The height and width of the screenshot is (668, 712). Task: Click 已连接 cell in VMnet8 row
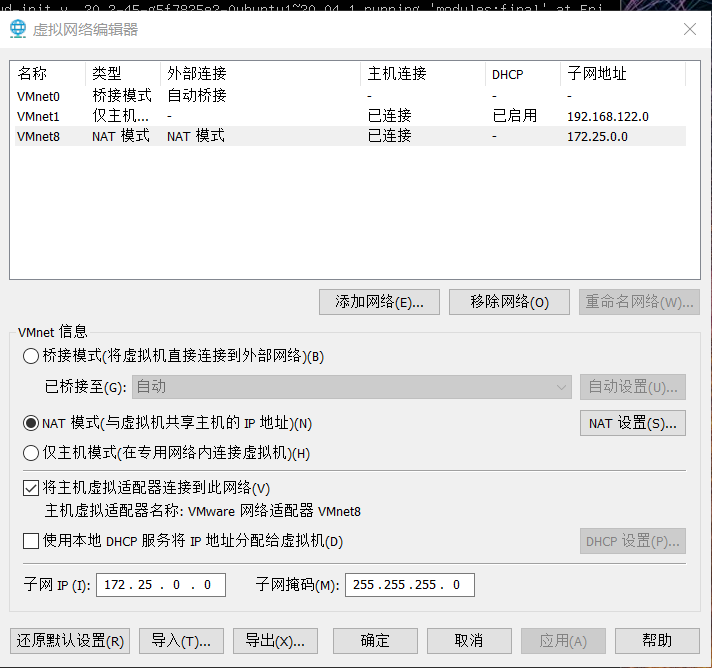click(x=390, y=136)
